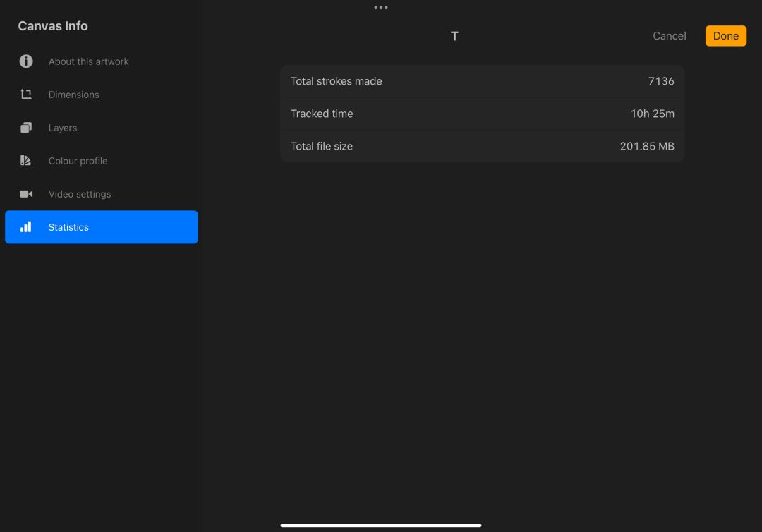The image size is (762, 532).
Task: Click the bar chart Statistics icon
Action: click(26, 227)
